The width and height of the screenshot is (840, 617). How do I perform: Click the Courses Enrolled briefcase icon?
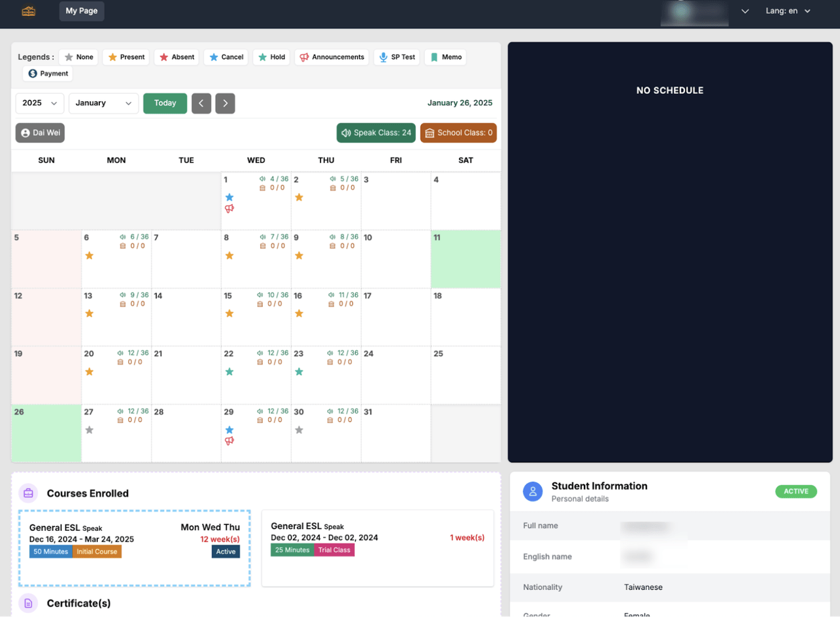[28, 493]
